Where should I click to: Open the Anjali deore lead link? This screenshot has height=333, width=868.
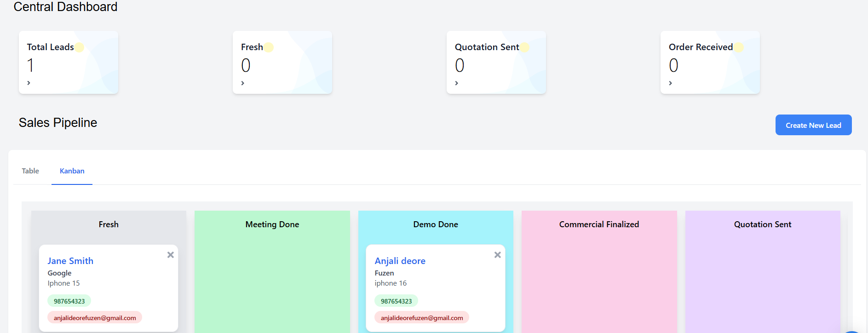click(x=400, y=261)
